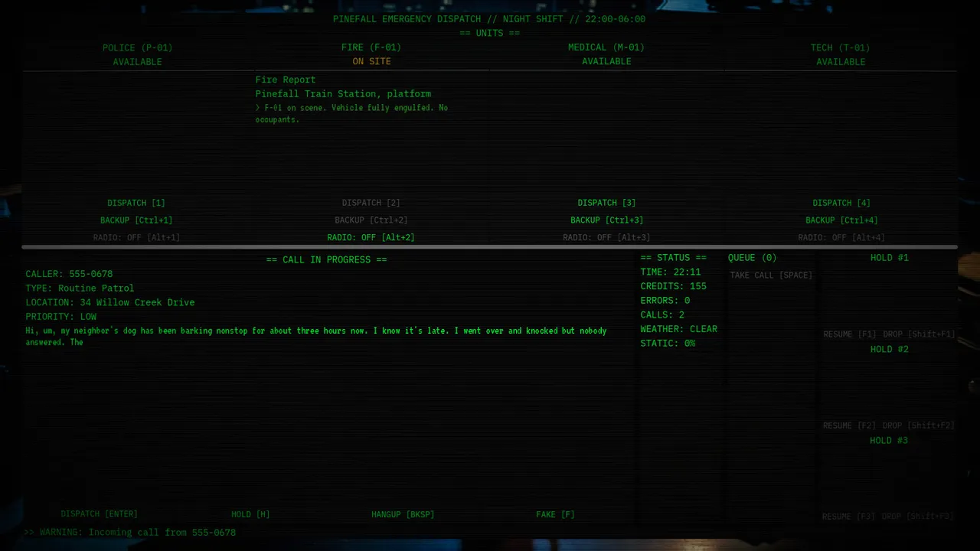Viewport: 980px width, 551px height.
Task: Request medical BACKUP [Ctrl+3]
Action: pos(606,220)
